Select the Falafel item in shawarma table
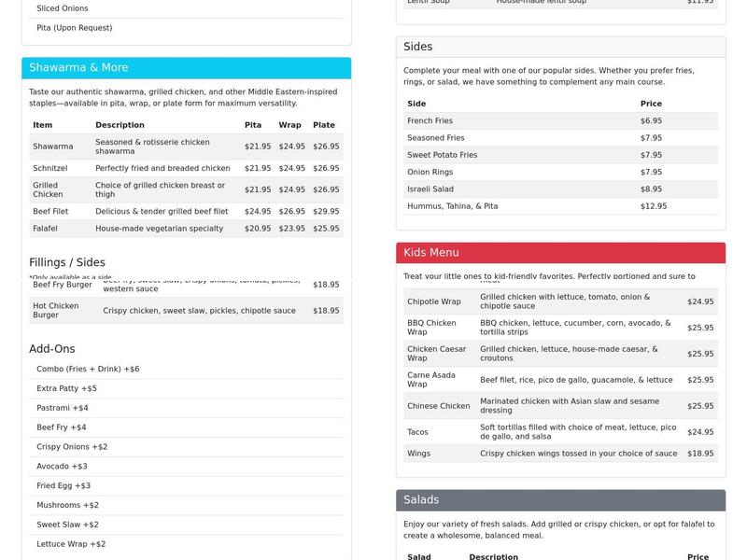Viewport: 747px width, 560px height. 45,229
